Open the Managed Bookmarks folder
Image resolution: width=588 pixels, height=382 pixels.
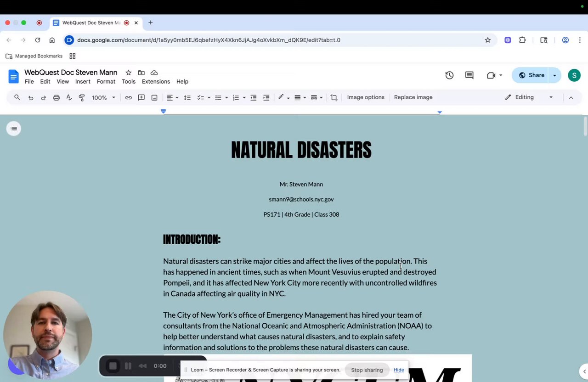[x=34, y=56]
